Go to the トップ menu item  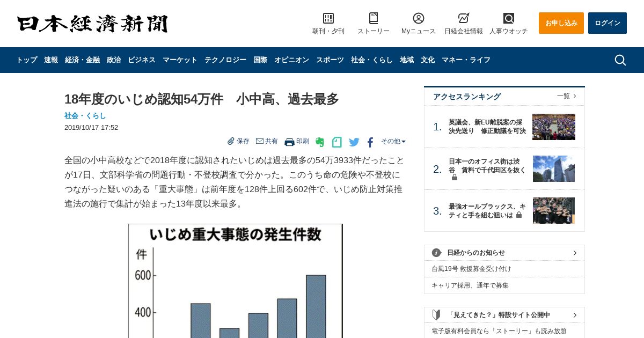point(27,60)
